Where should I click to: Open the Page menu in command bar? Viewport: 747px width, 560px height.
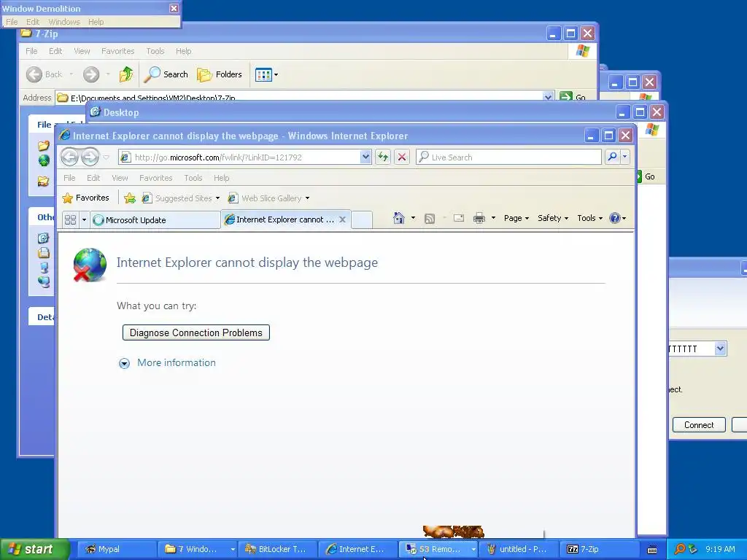coord(516,218)
